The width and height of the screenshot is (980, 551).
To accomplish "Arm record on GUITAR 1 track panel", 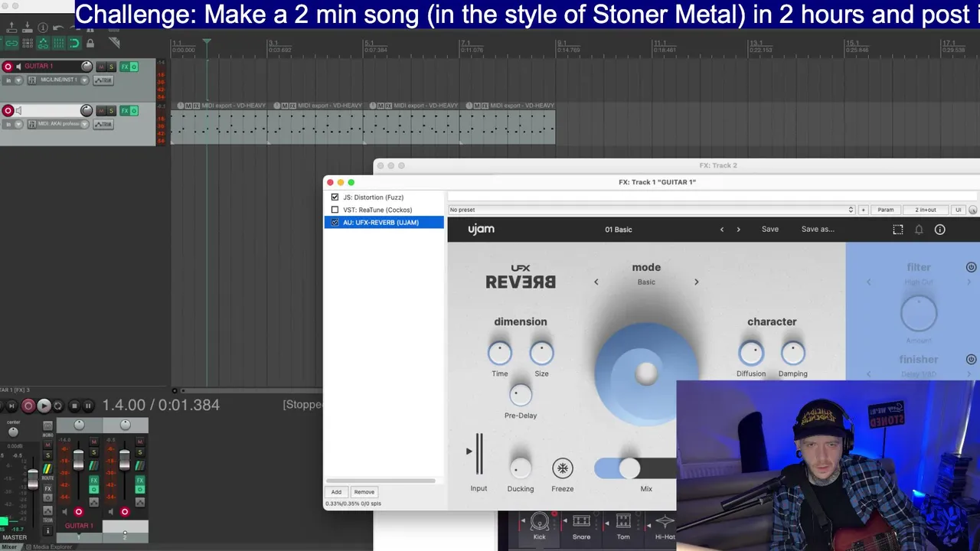I will pyautogui.click(x=8, y=67).
